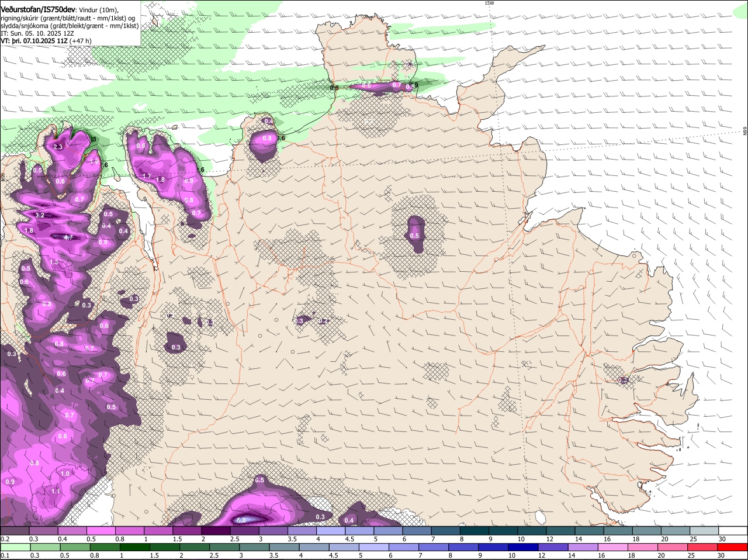
Task: Click the snow scale swatch starting at 3.5
Action: [x=302, y=530]
